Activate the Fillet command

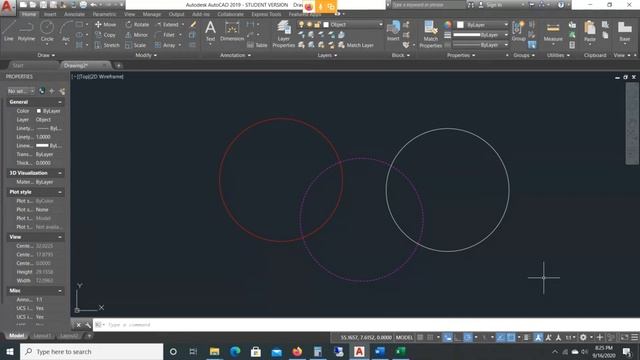tap(165, 35)
